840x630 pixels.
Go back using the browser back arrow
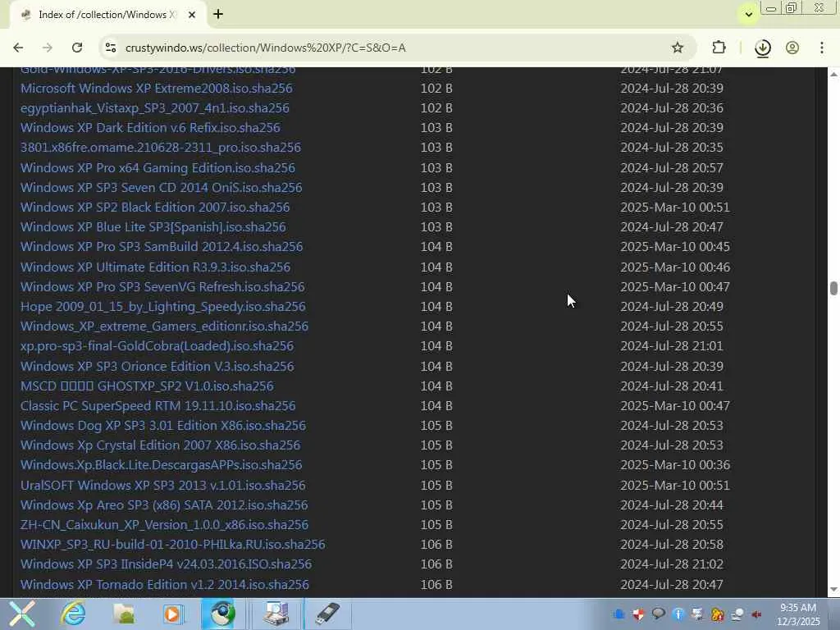18,48
